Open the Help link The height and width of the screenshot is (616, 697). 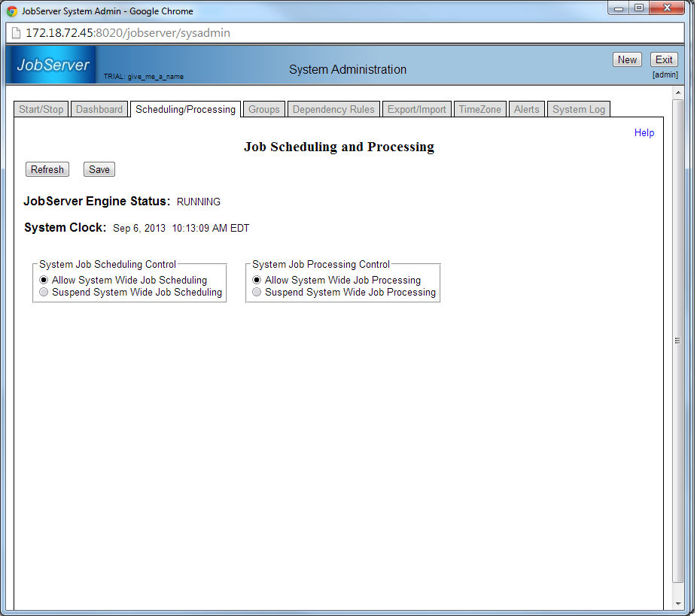(x=644, y=132)
